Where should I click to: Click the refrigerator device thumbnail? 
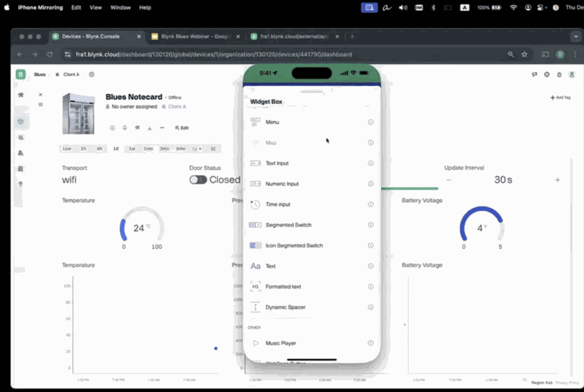point(78,114)
